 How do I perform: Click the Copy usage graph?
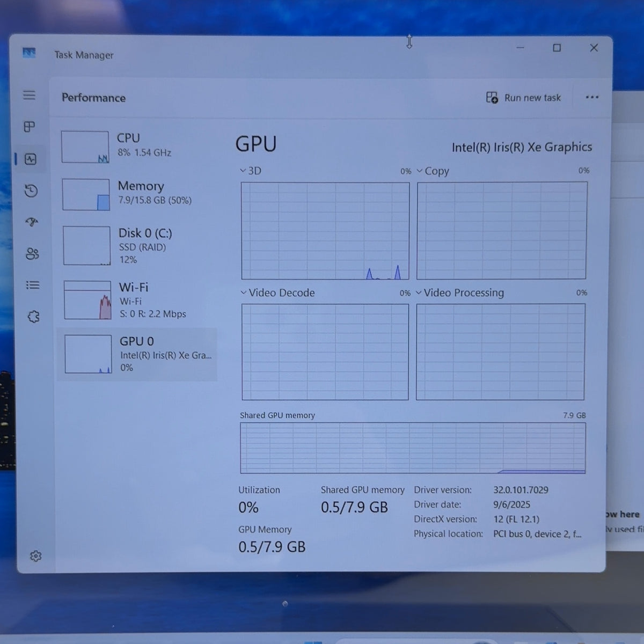[502, 230]
